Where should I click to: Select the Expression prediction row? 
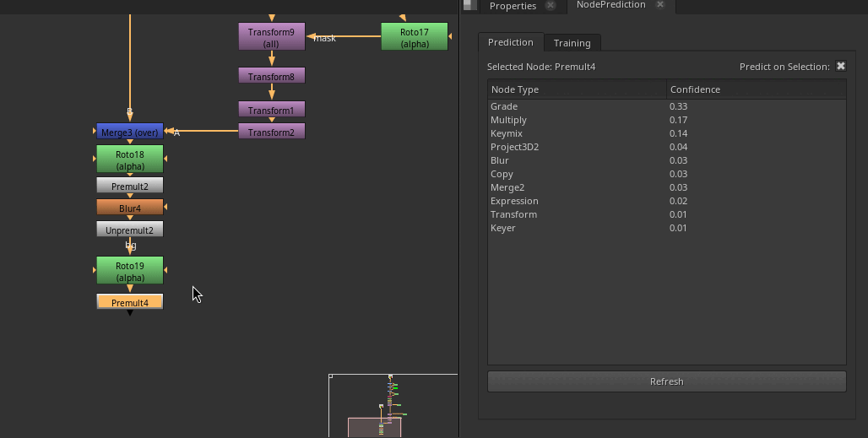(666, 201)
